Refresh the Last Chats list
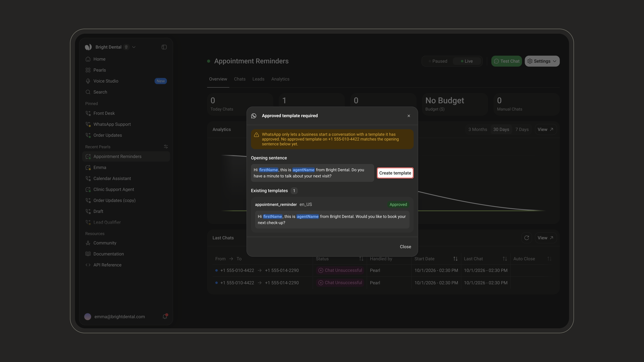Viewport: 644px width, 362px height. [527, 238]
